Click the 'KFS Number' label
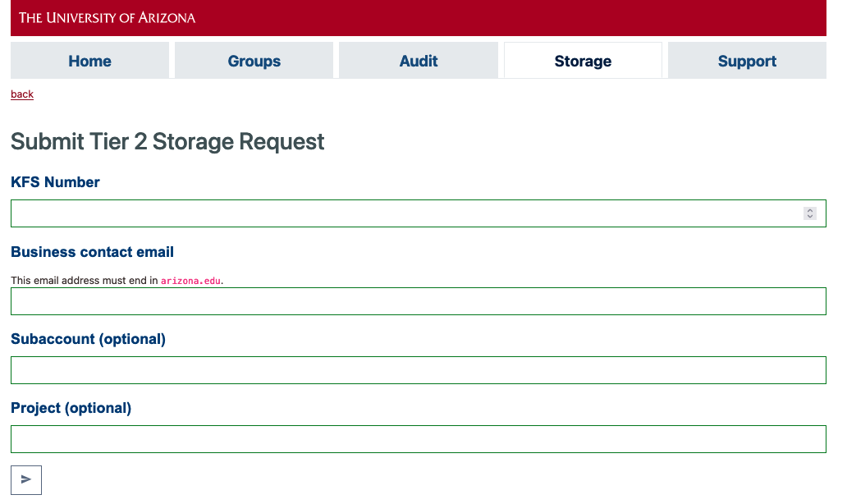 pyautogui.click(x=55, y=182)
